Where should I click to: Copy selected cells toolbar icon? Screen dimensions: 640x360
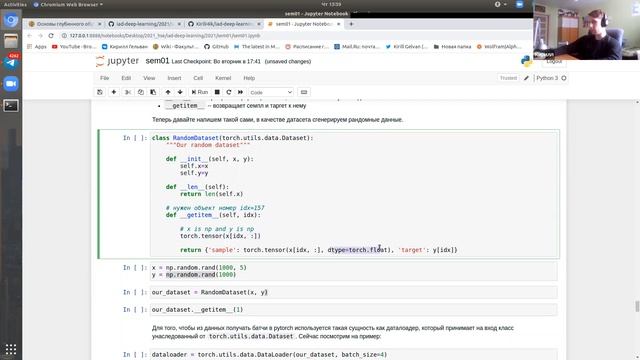coord(140,92)
